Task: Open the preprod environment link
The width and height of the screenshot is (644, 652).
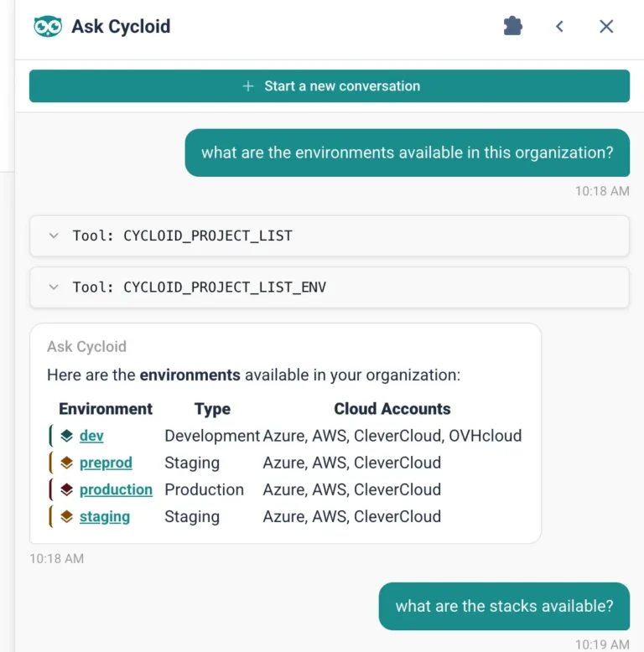Action: tap(106, 463)
